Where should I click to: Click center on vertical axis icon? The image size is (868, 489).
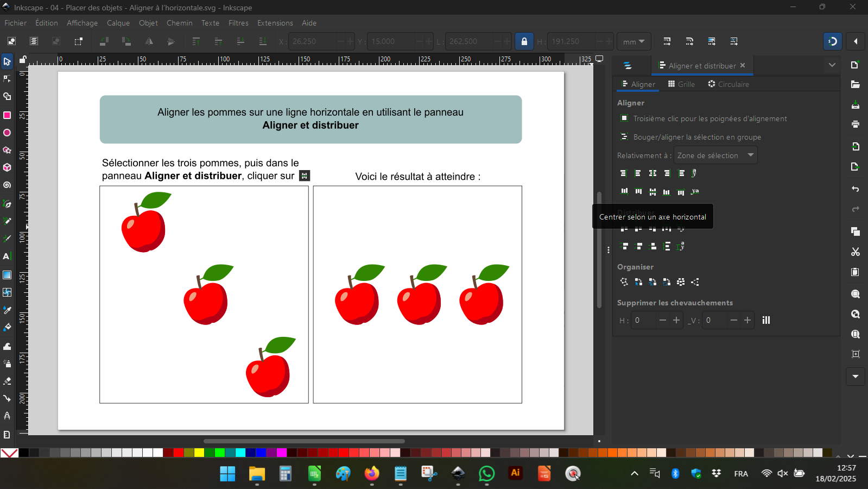click(652, 173)
